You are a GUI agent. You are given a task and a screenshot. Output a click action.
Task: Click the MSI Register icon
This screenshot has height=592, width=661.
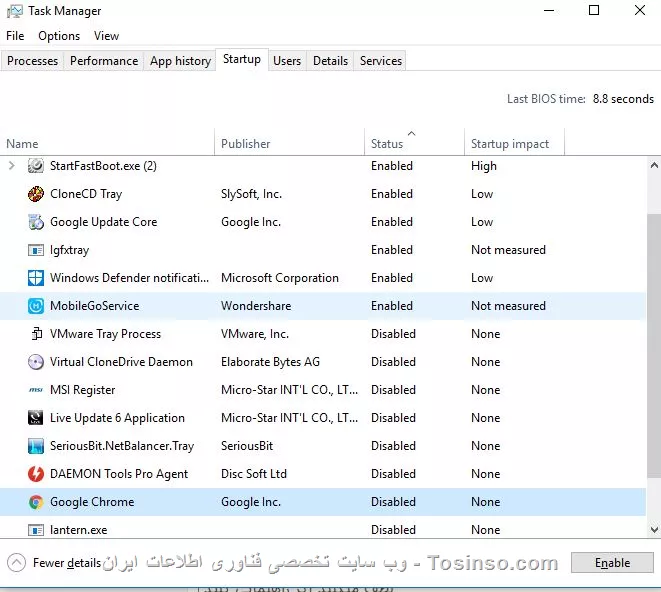36,390
